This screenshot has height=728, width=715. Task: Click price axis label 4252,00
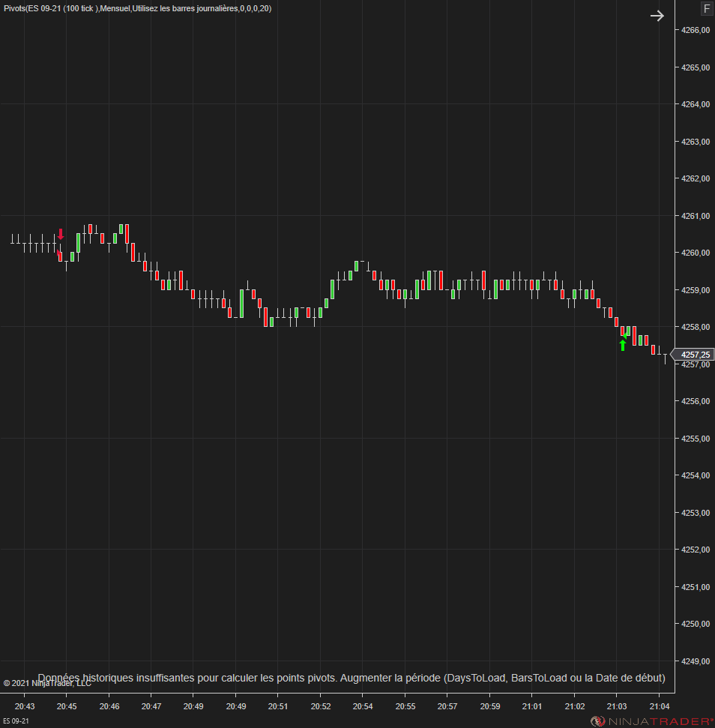[695, 550]
